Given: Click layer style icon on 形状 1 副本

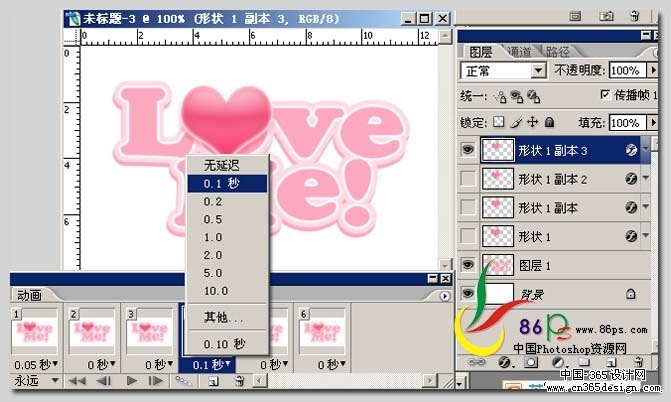Looking at the screenshot, I should click(x=631, y=207).
